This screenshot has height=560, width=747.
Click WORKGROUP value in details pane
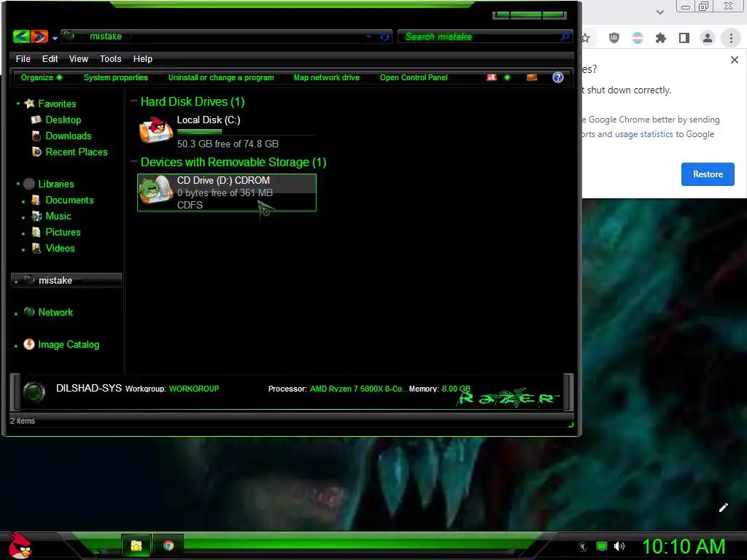point(194,389)
